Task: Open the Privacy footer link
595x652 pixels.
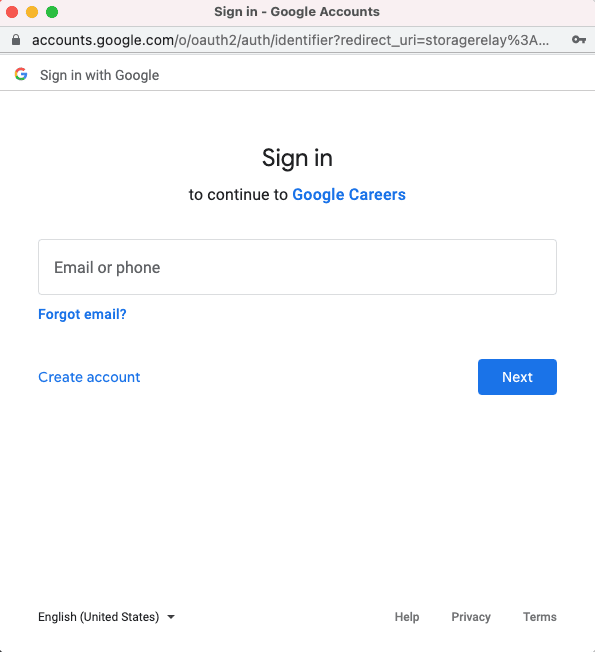Action: tap(471, 617)
